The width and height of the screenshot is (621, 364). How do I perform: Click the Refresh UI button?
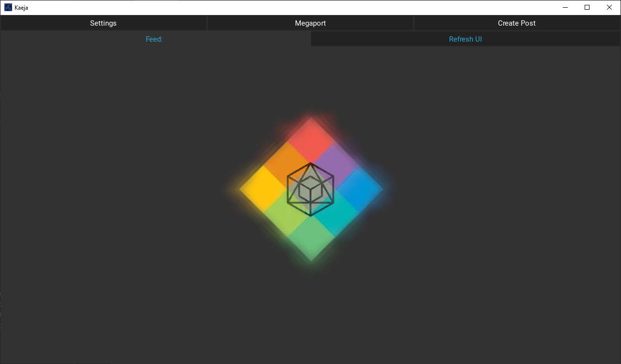pyautogui.click(x=465, y=39)
